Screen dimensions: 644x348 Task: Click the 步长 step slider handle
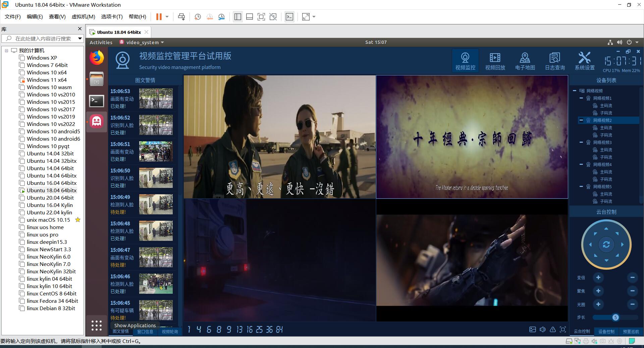(615, 318)
